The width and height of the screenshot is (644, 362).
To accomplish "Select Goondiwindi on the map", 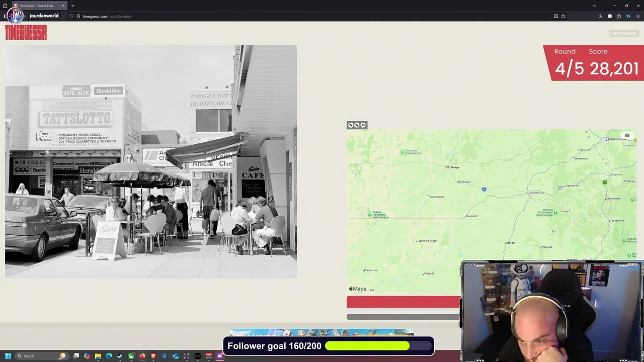I will (x=536, y=193).
